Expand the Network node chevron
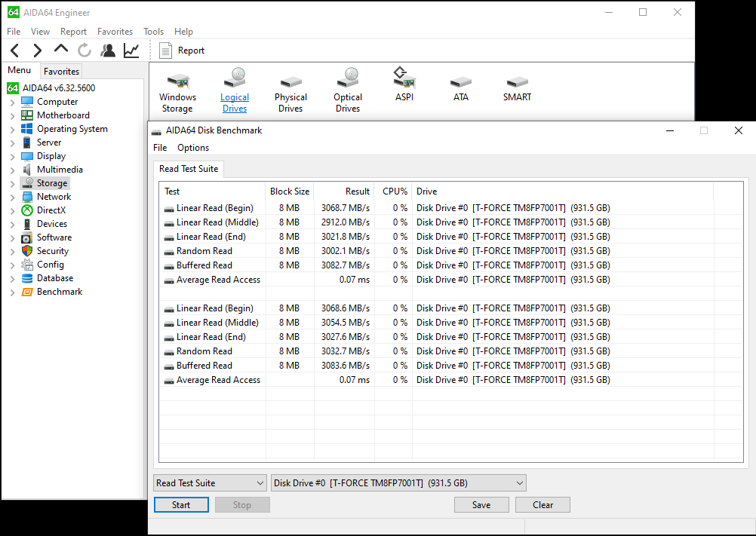This screenshot has height=536, width=756. (x=13, y=197)
